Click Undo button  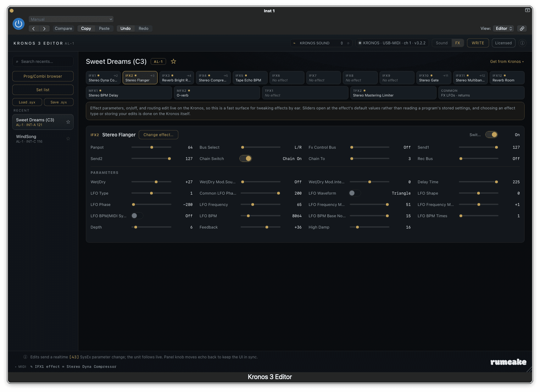tap(125, 29)
